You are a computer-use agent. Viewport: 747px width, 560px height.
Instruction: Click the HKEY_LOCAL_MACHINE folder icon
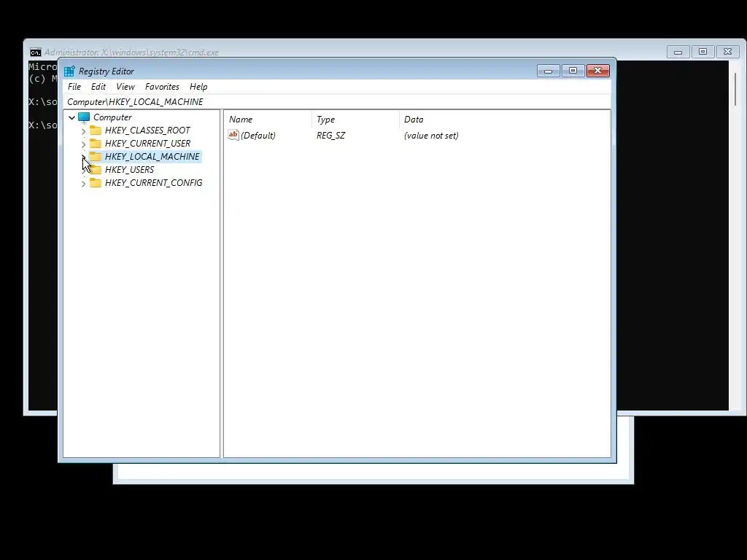96,156
